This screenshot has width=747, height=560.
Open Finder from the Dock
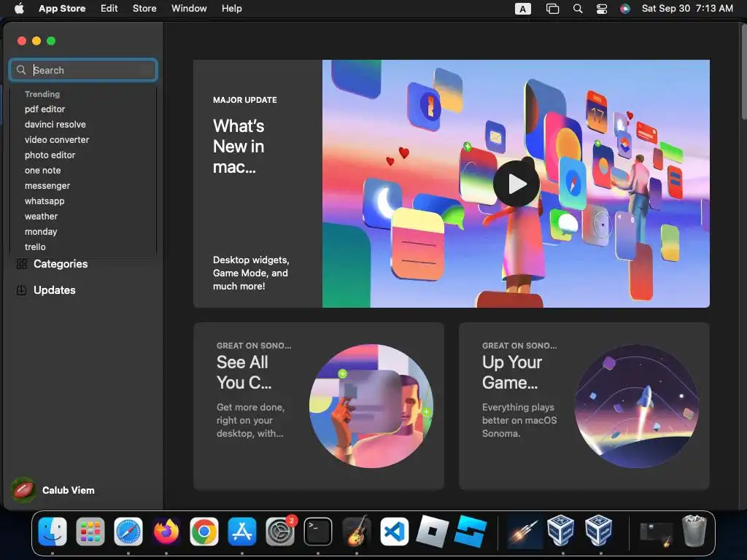pos(53,532)
